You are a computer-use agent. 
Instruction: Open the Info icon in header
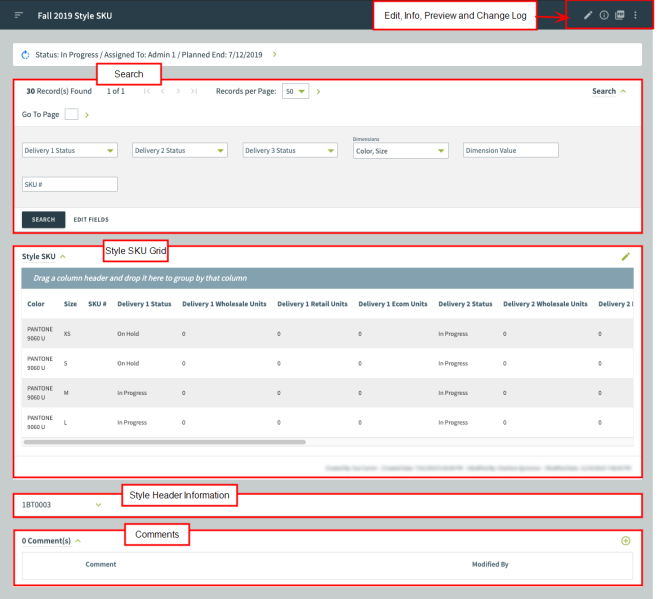(x=604, y=15)
